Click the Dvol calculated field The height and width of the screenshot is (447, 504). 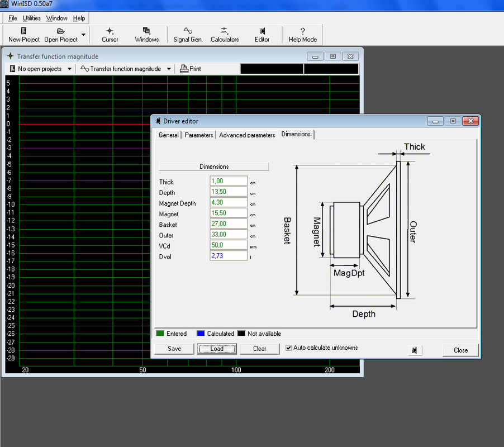[229, 255]
